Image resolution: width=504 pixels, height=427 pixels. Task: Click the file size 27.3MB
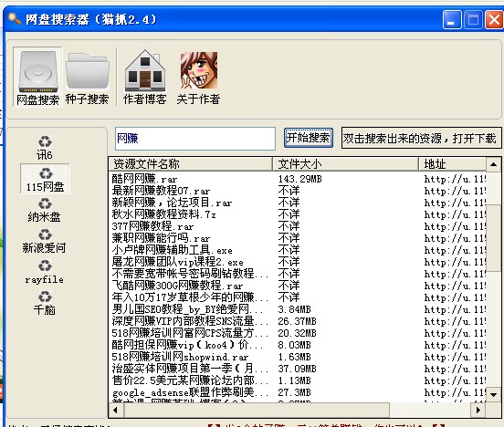point(294,392)
